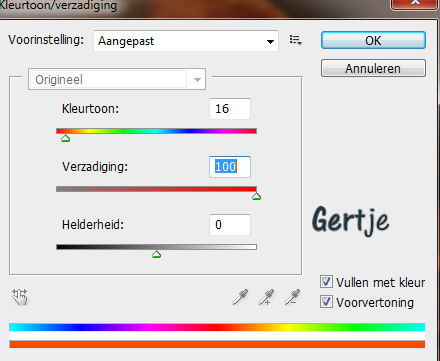This screenshot has width=440, height=361.
Task: Click the Helderheid lightness slider handle
Action: tap(156, 254)
